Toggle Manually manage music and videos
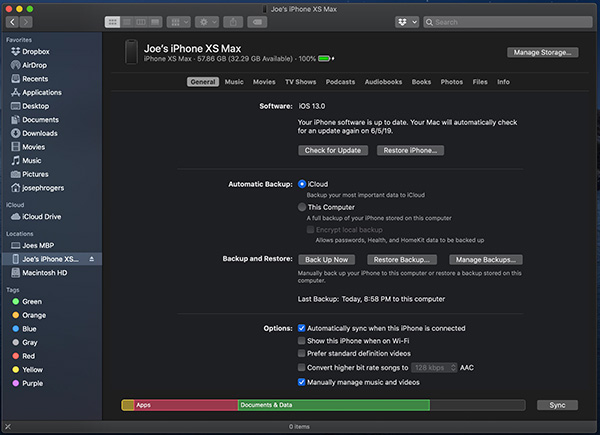The image size is (600, 435). click(302, 382)
